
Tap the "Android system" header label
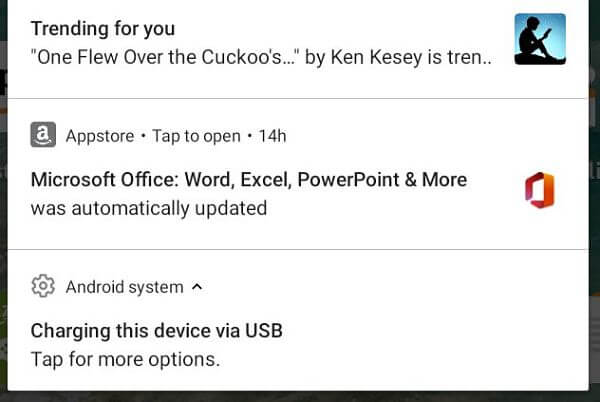[124, 287]
